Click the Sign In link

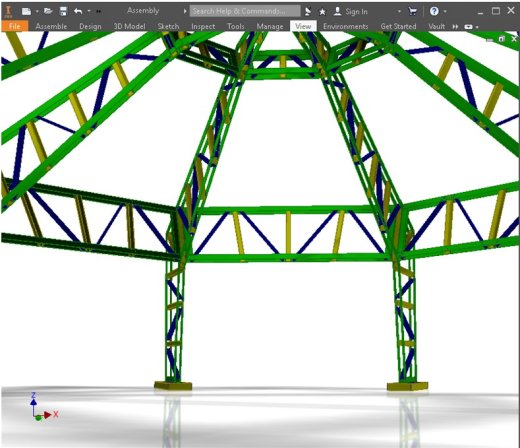click(x=356, y=12)
